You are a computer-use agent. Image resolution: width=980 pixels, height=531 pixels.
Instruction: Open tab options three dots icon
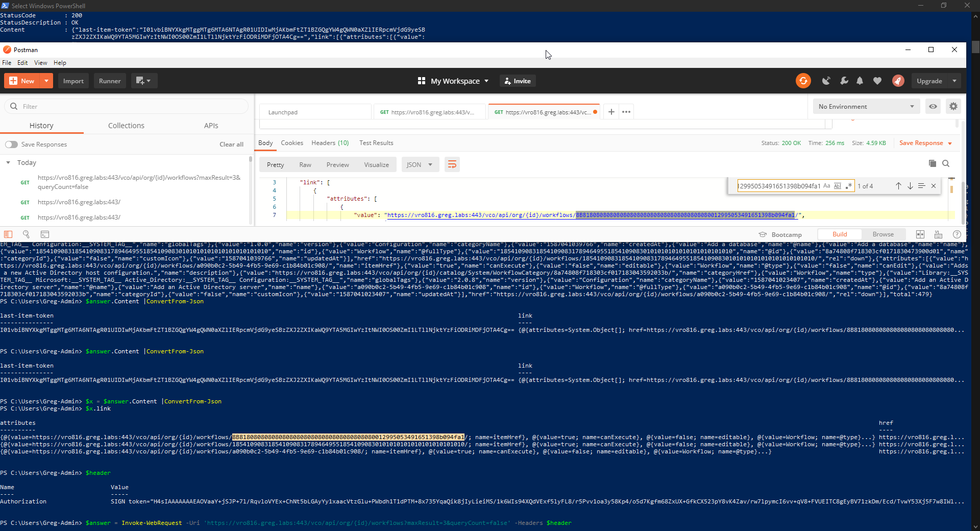click(626, 112)
